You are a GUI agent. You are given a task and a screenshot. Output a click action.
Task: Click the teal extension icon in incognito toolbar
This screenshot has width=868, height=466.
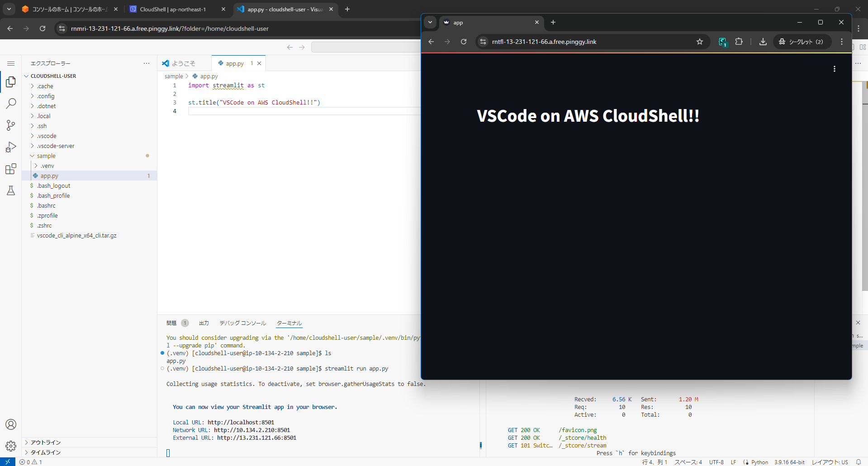click(723, 42)
